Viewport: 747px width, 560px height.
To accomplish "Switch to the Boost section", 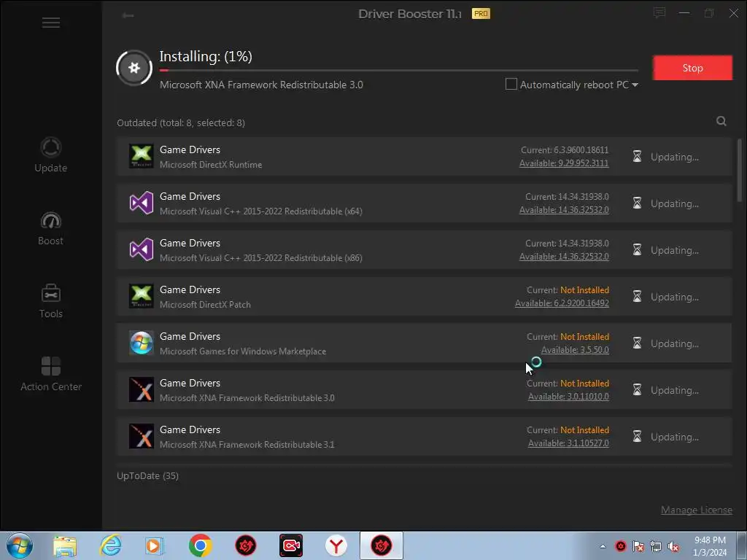I will (51, 228).
